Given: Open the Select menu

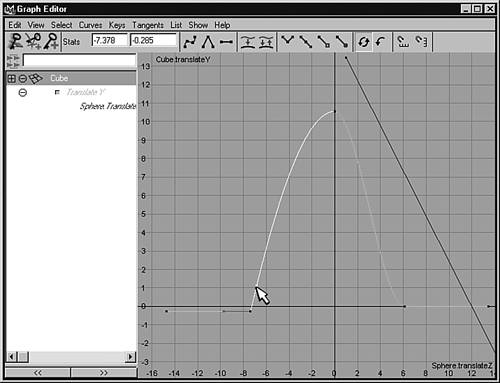Looking at the screenshot, I should tap(61, 25).
